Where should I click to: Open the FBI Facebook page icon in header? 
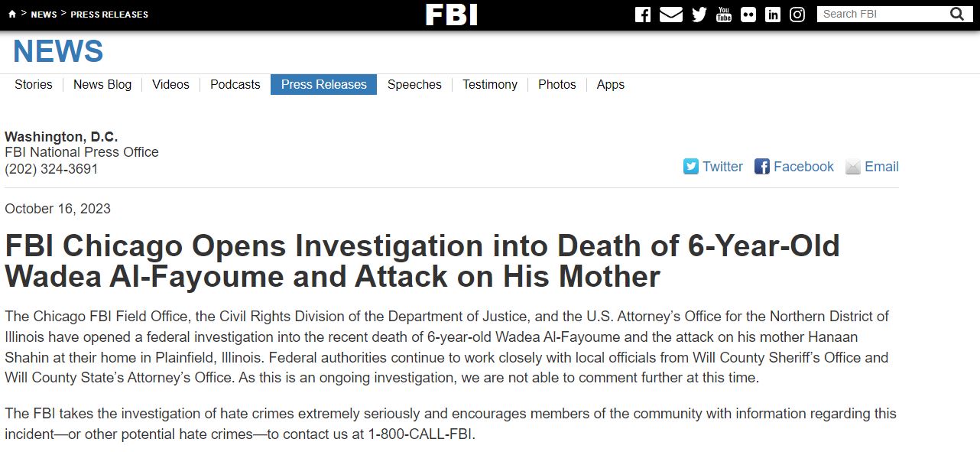pos(643,15)
